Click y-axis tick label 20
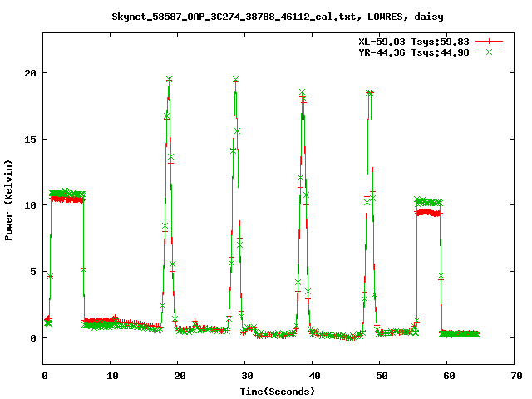 [30, 73]
